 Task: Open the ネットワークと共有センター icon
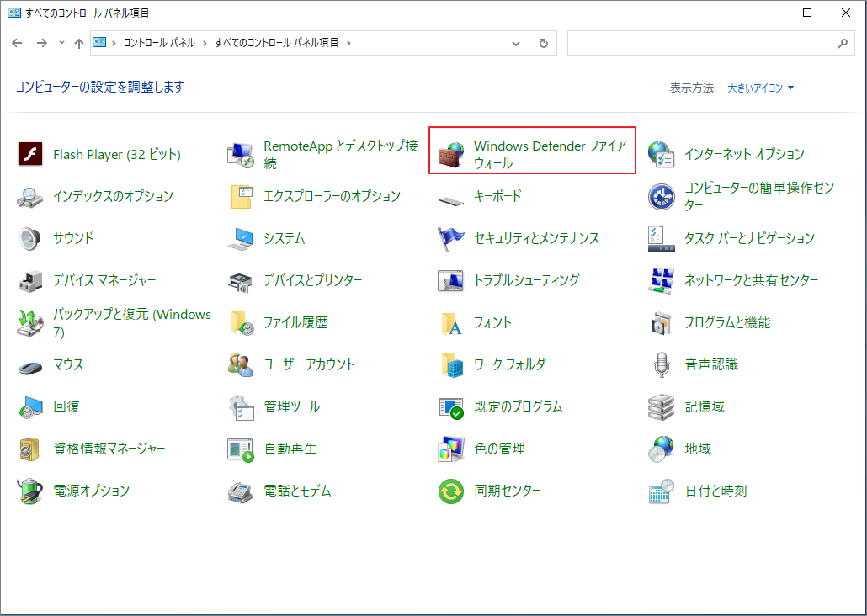[x=662, y=280]
